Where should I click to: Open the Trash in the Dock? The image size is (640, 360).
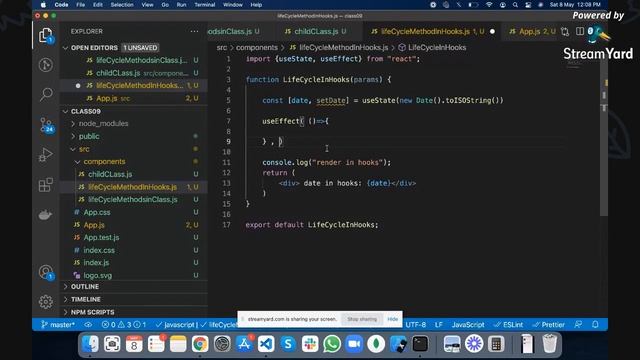pyautogui.click(x=549, y=344)
